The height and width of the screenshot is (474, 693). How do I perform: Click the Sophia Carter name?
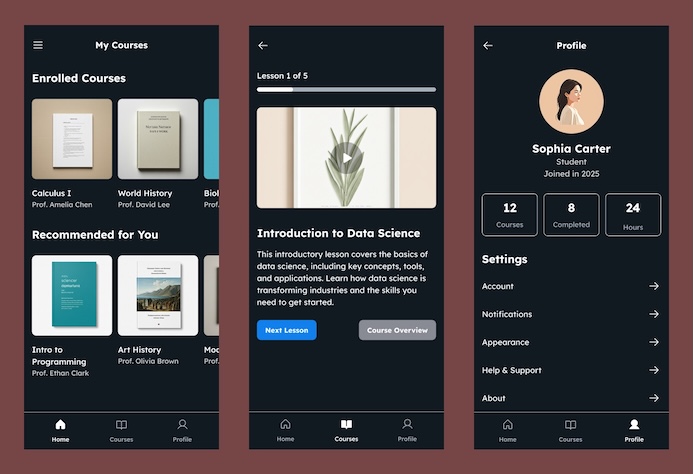coord(571,149)
